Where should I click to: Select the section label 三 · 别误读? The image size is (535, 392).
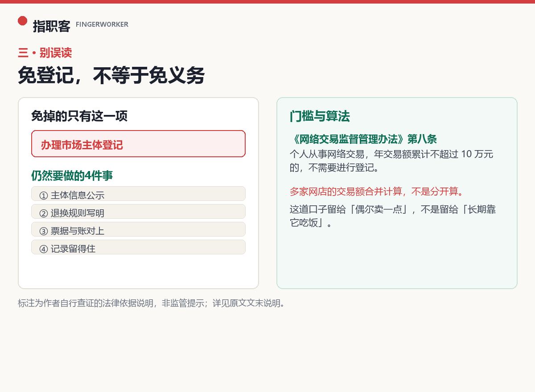coord(45,53)
